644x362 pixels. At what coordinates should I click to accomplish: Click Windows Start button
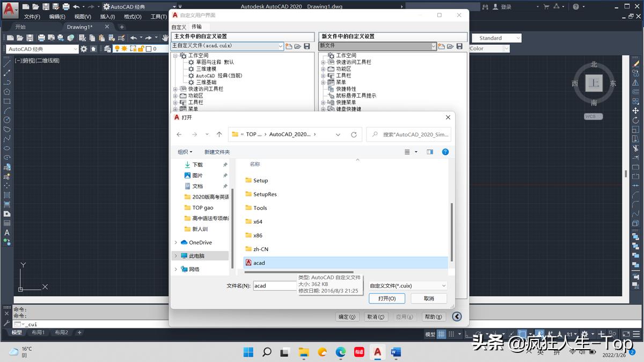pyautogui.click(x=248, y=352)
